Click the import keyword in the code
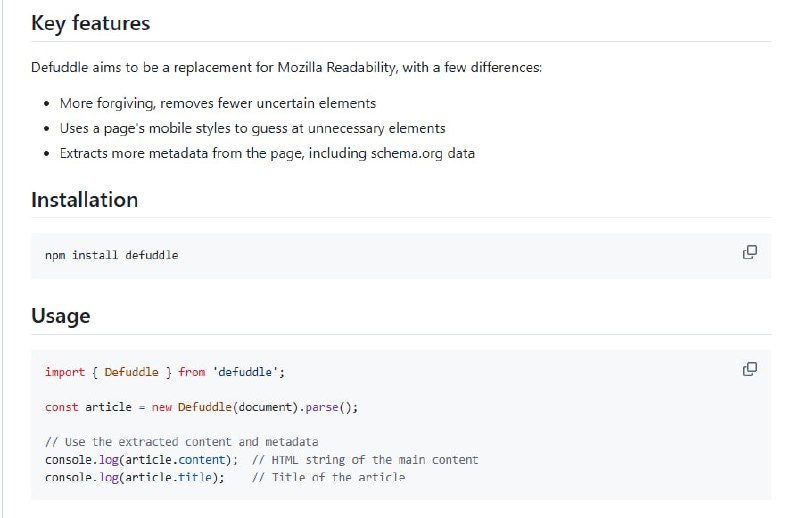Image resolution: width=800 pixels, height=518 pixels. [x=65, y=372]
